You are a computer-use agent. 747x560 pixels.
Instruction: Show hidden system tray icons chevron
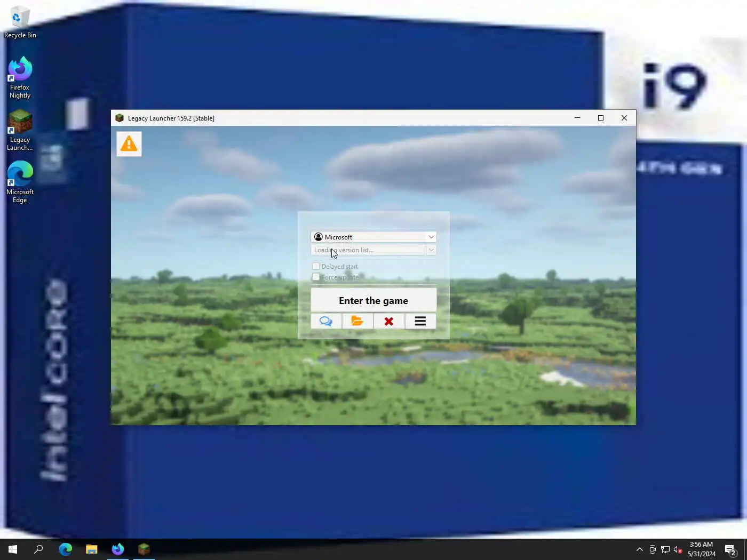pyautogui.click(x=639, y=549)
